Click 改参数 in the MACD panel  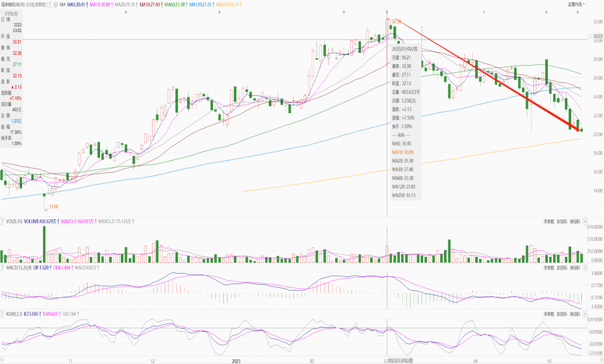point(548,268)
